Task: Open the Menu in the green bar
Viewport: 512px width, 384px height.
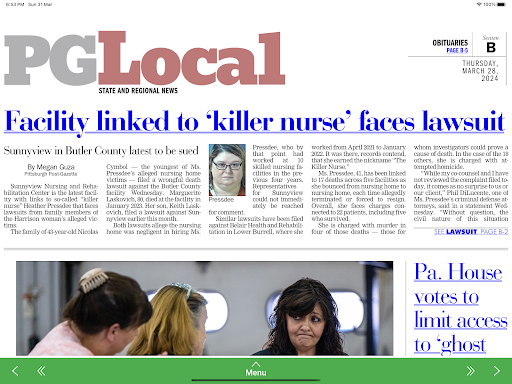Action: tap(256, 369)
